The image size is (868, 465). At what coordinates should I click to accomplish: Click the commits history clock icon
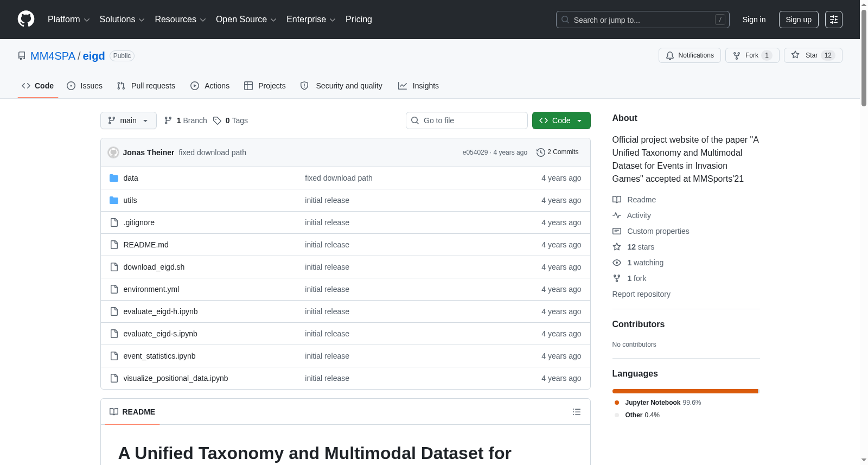540,152
